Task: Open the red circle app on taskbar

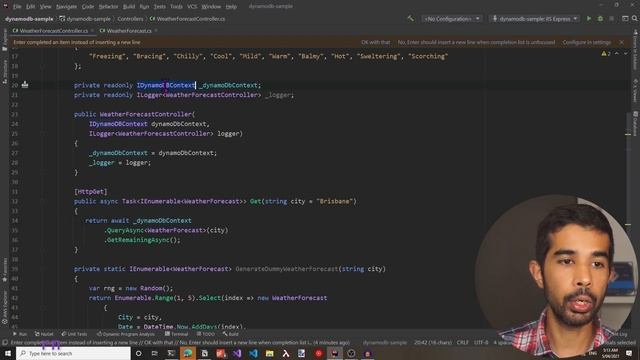Action: (x=318, y=353)
